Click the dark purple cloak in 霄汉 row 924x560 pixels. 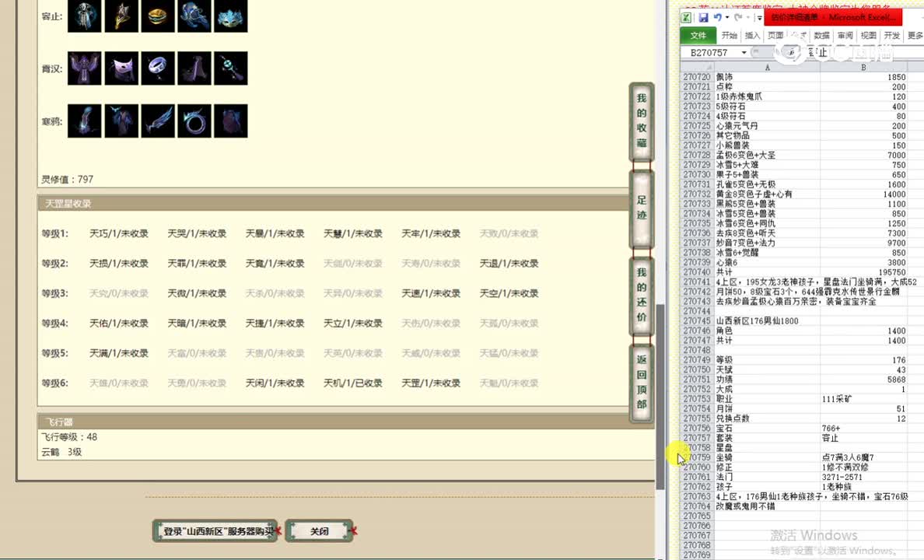click(194, 68)
